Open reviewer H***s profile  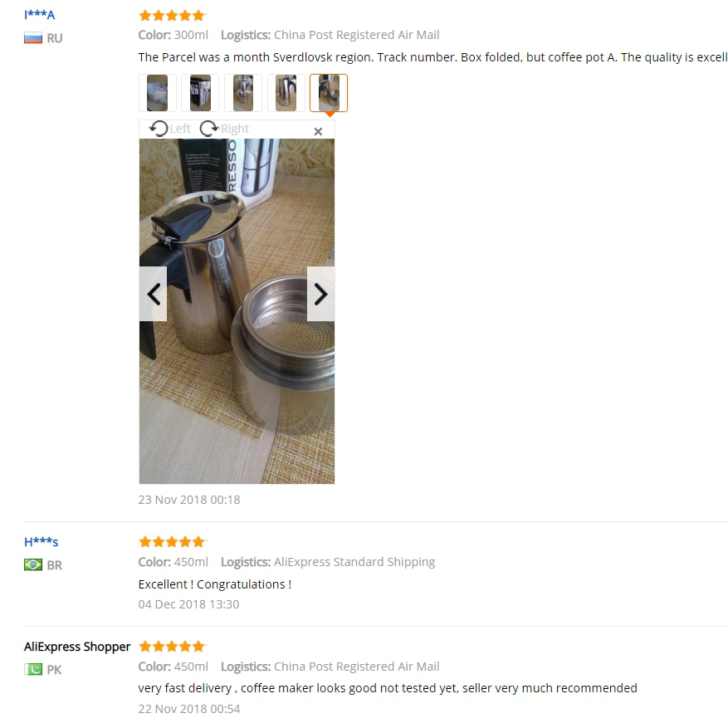[42, 542]
